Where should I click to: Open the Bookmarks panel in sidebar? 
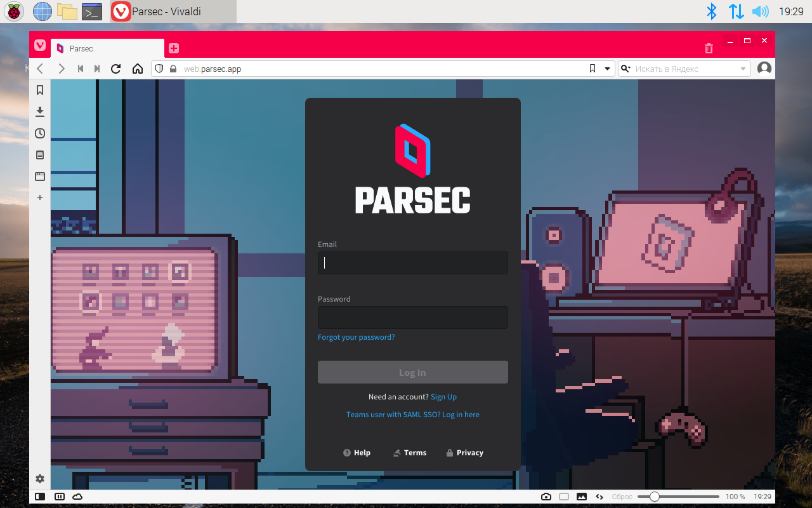click(x=40, y=90)
